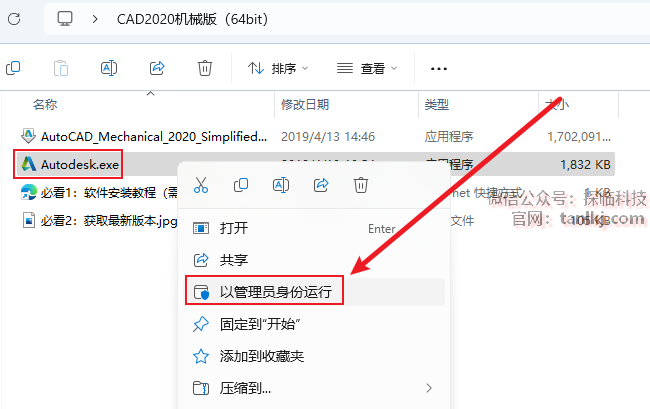This screenshot has height=409, width=650.
Task: Click the toolbar share icon
Action: [x=157, y=68]
